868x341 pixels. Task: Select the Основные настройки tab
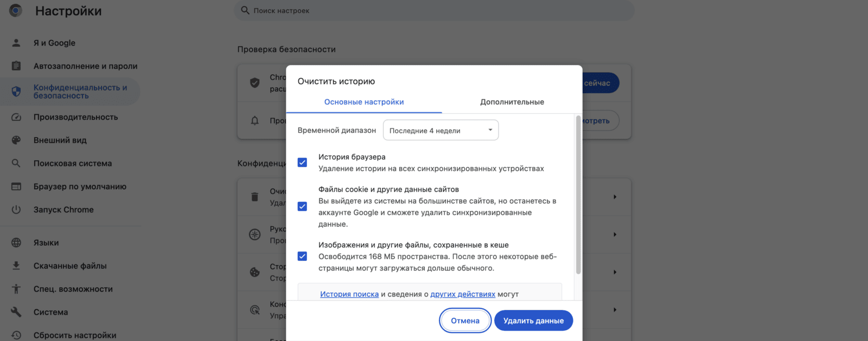[364, 102]
